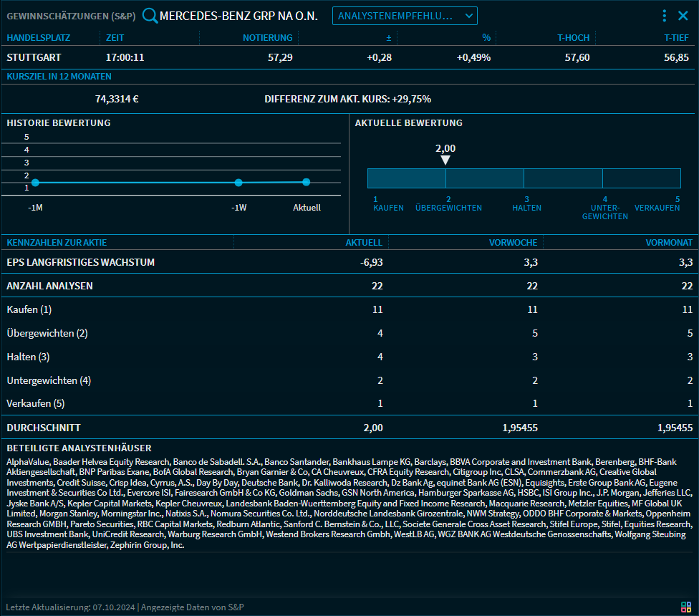Click the arrow marker above the 2,00 rating
The height and width of the screenshot is (616, 699).
[x=445, y=161]
